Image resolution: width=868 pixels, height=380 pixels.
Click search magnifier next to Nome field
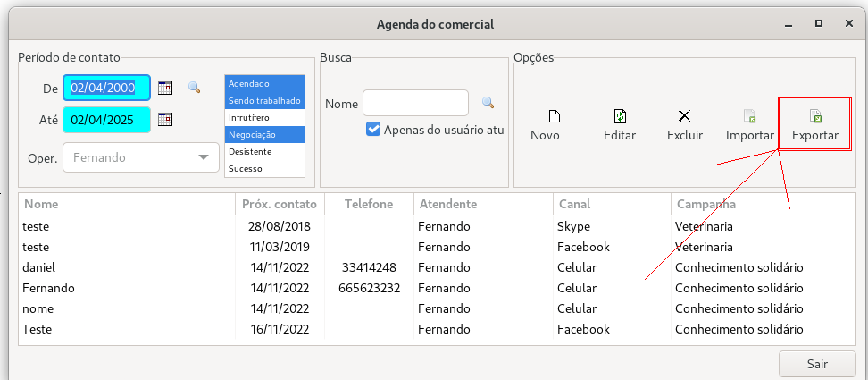coord(488,103)
